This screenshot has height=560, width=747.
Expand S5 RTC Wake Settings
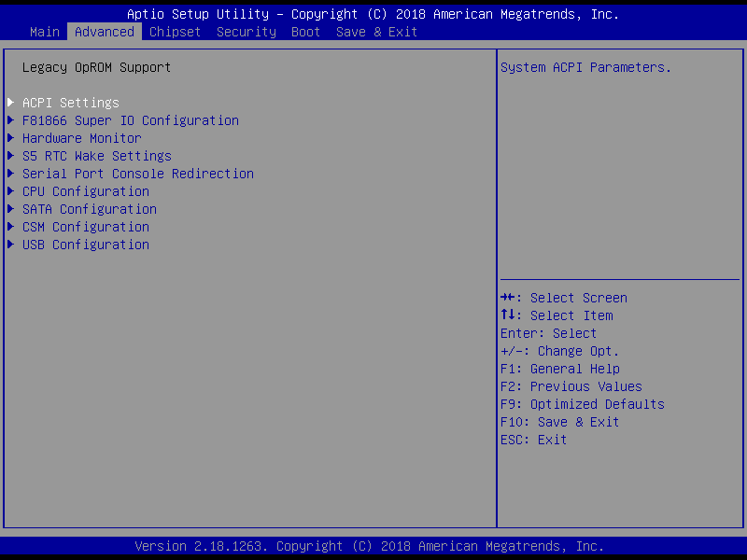tap(96, 156)
